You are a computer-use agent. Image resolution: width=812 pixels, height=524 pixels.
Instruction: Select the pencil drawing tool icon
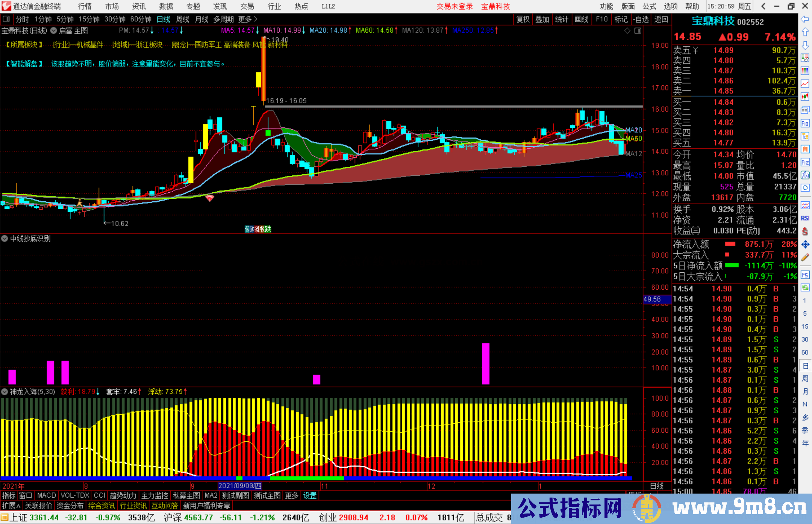pyautogui.click(x=805, y=258)
